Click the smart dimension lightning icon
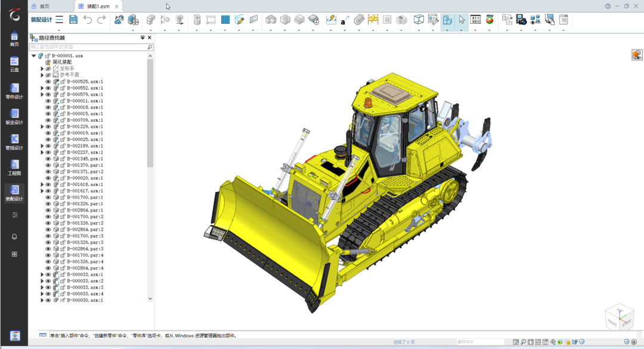This screenshot has height=349, width=644. [331, 19]
